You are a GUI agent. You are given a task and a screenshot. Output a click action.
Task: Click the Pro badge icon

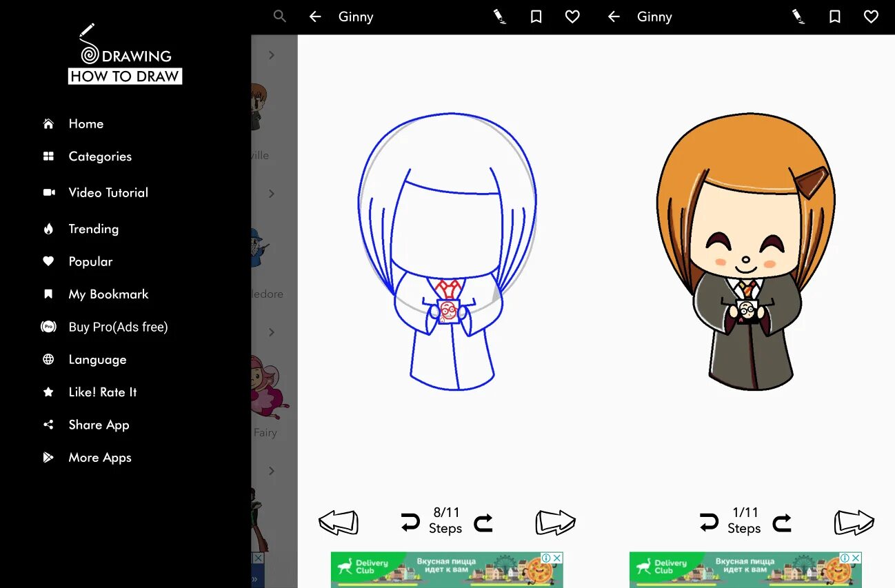point(48,327)
